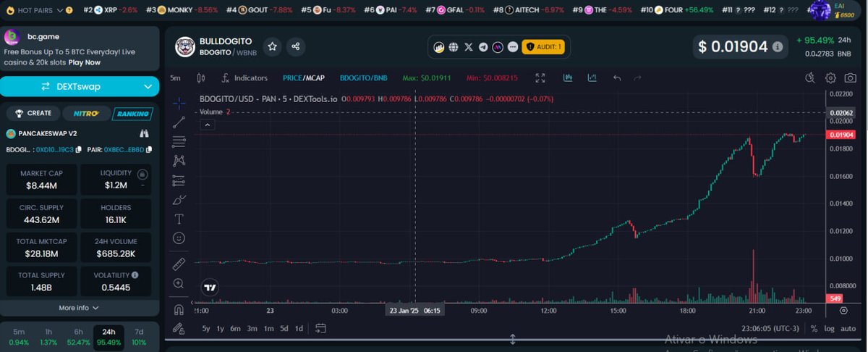868x352 pixels.
Task: Open the more links ellipsis icon
Action: (x=513, y=47)
